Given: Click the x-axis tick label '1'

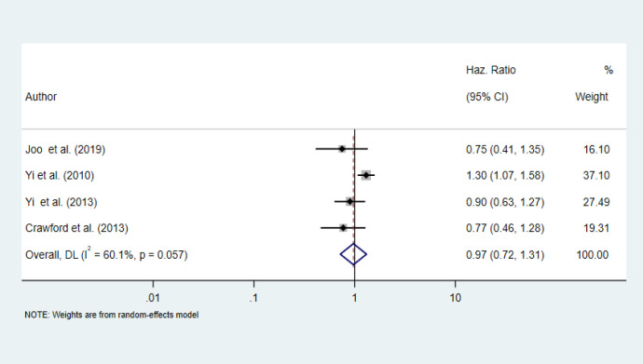Looking at the screenshot, I should pos(354,298).
